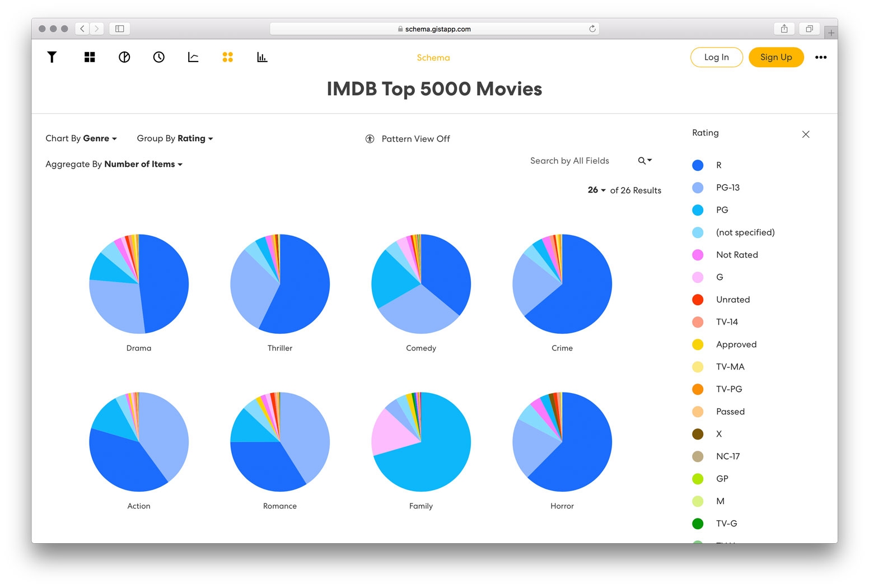Open the bar chart view icon
Screen dimensions: 869x588
click(262, 57)
